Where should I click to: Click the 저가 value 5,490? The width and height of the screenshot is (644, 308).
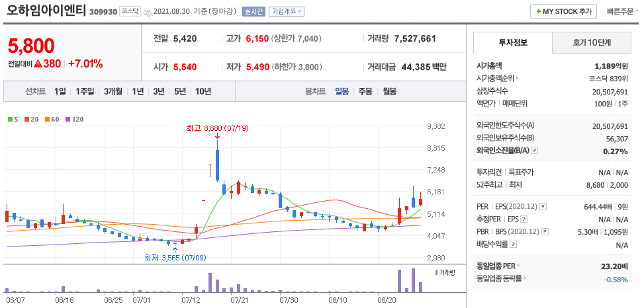(x=257, y=67)
